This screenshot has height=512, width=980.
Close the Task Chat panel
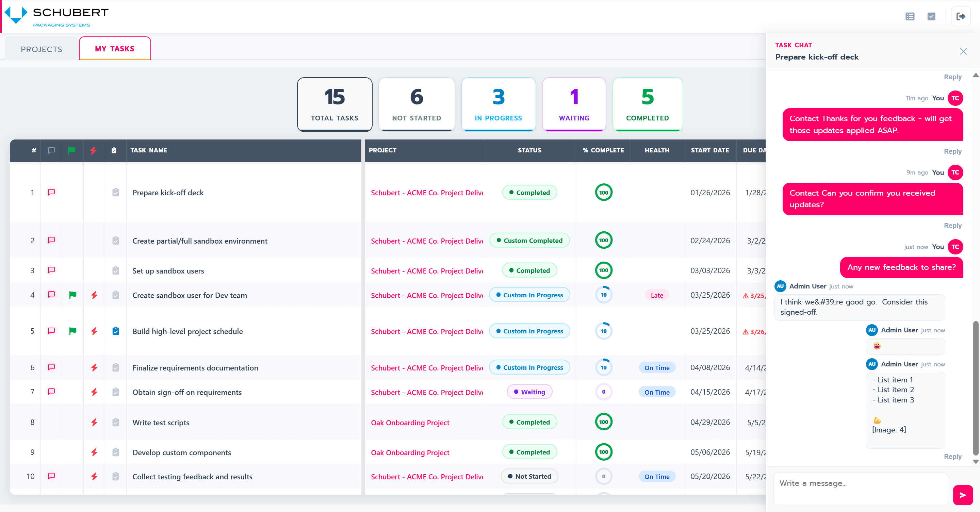coord(963,51)
